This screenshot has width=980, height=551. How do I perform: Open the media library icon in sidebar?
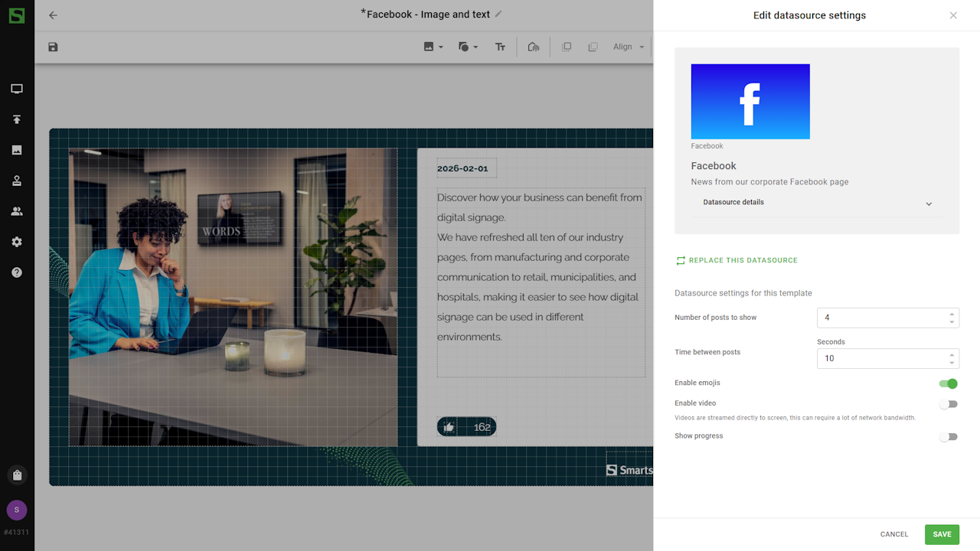coord(17,150)
